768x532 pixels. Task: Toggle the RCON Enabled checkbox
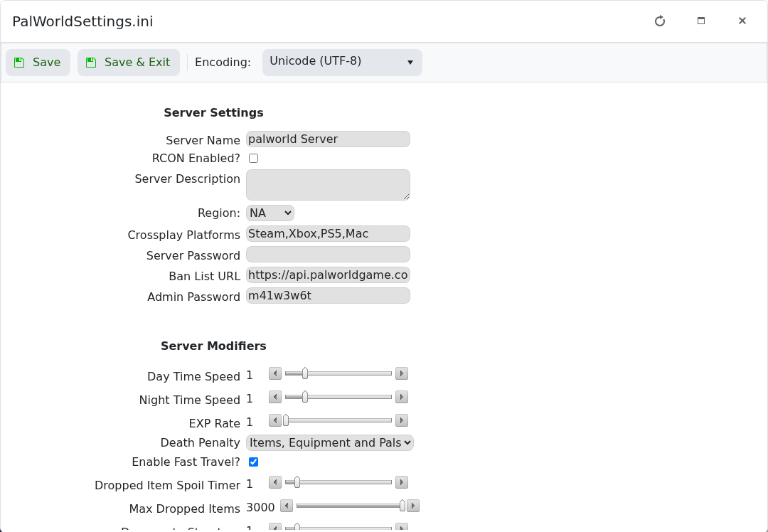[253, 158]
